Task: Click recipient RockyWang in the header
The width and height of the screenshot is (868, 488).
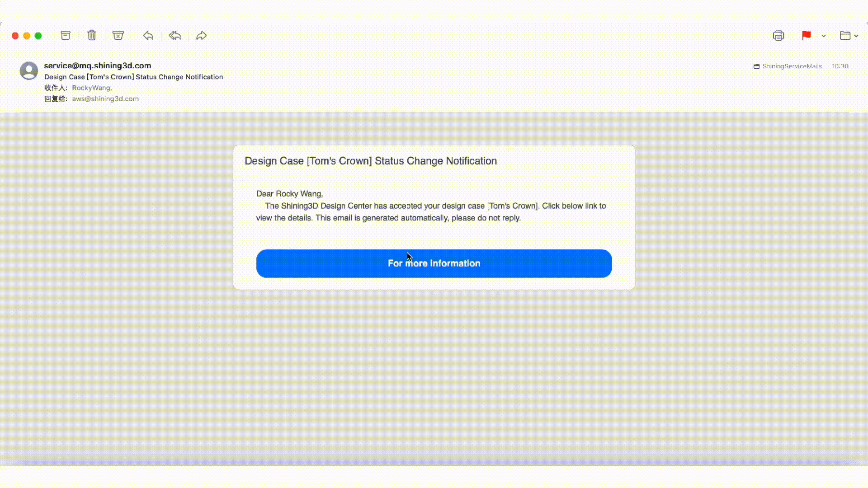Action: [x=91, y=88]
